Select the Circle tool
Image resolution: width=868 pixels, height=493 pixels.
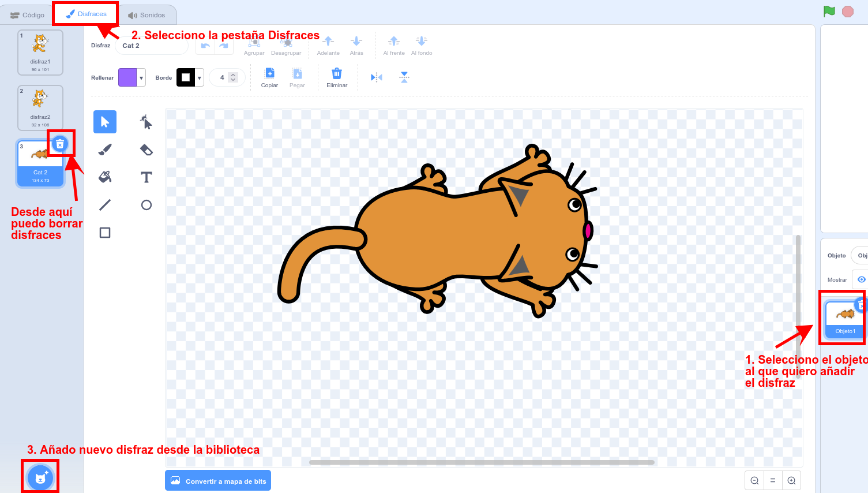tap(146, 205)
